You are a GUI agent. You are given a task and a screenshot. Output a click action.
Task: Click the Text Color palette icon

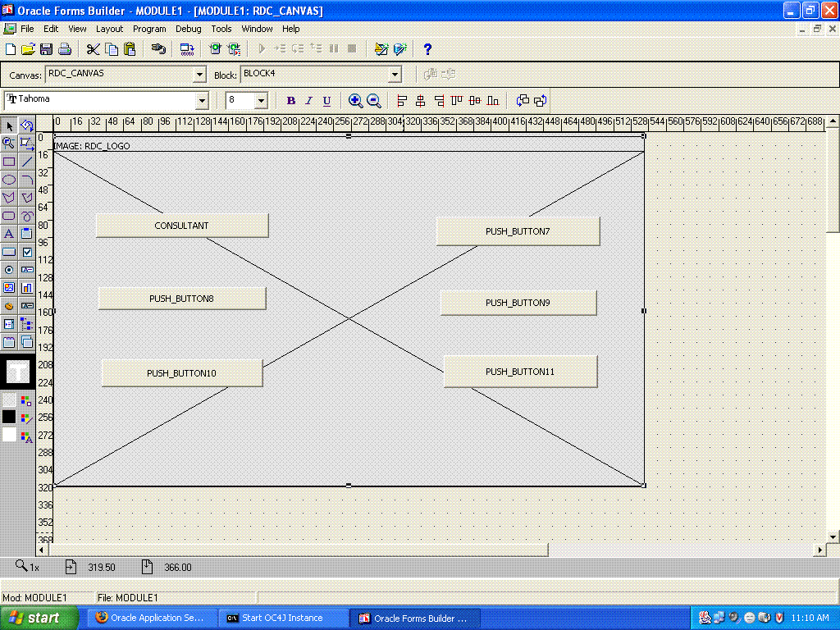coord(27,436)
